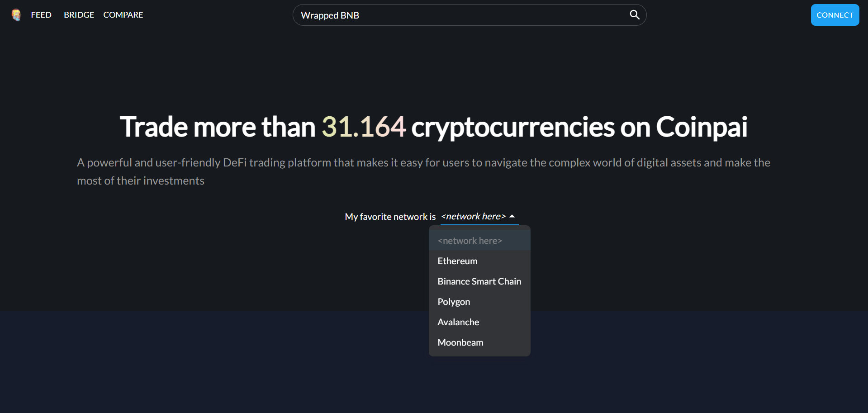Click the DeFi trading platform description text
The width and height of the screenshot is (868, 413).
423,171
